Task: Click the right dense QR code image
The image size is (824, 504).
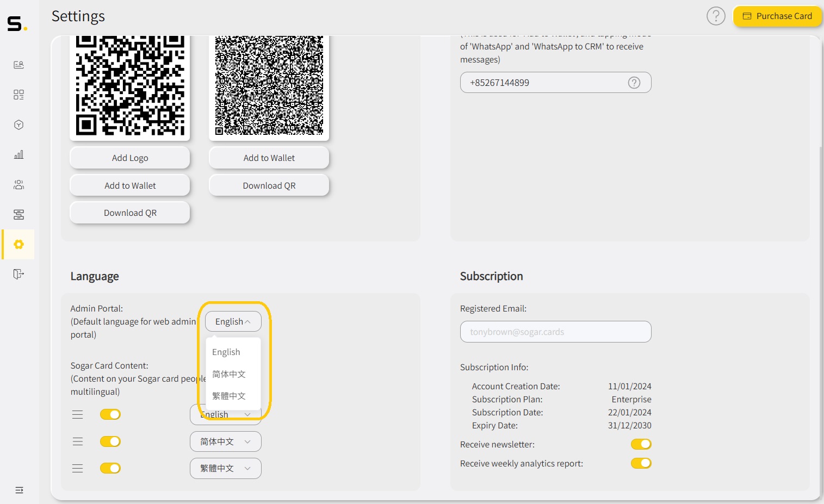Action: [269, 85]
